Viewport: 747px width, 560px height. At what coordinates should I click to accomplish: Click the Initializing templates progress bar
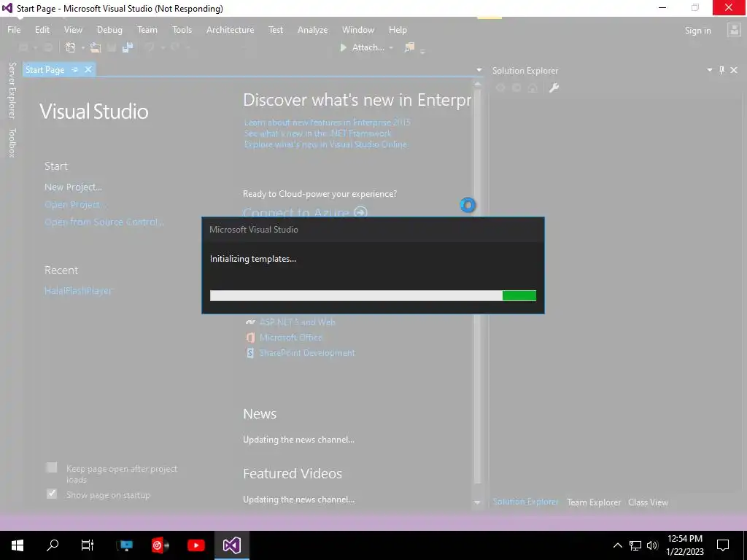pyautogui.click(x=373, y=296)
